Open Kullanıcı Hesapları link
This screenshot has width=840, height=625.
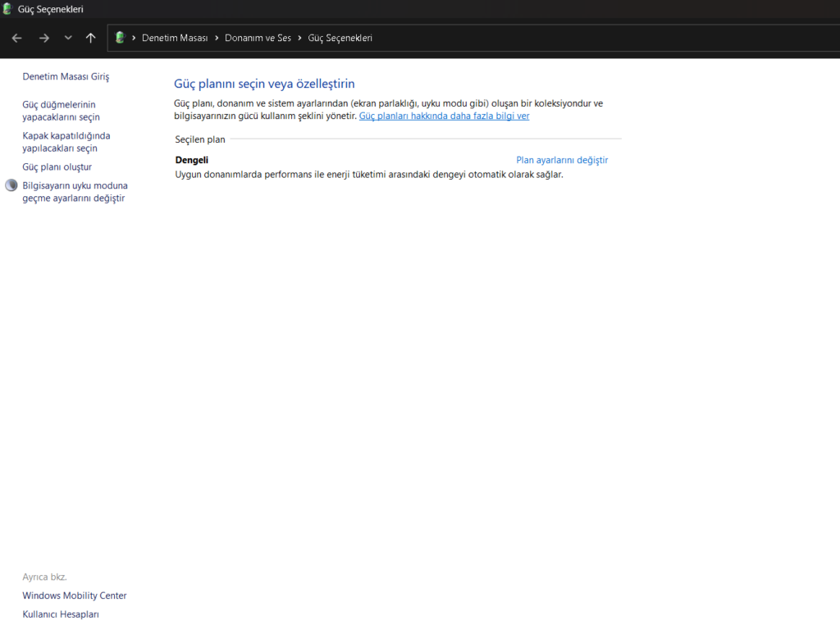point(61,614)
